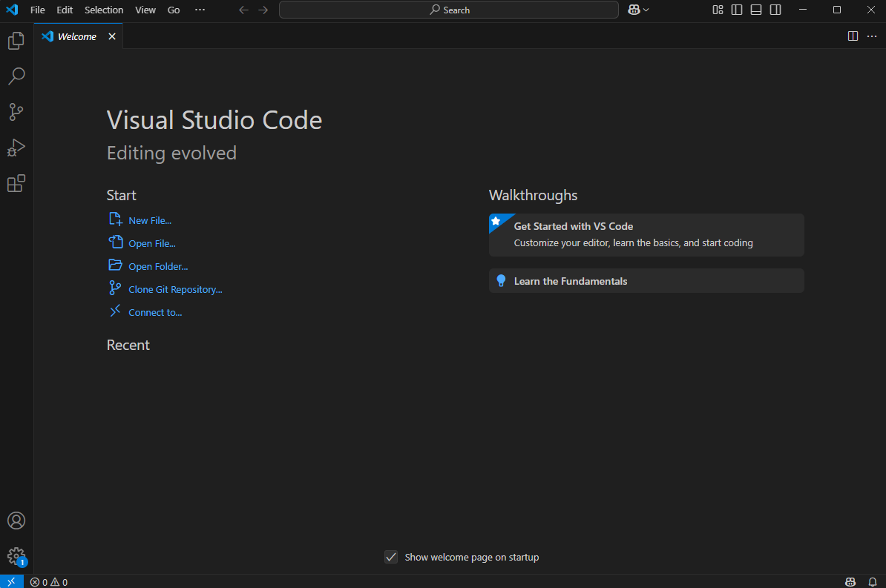
Task: Open the Manage gear icon
Action: (x=16, y=556)
